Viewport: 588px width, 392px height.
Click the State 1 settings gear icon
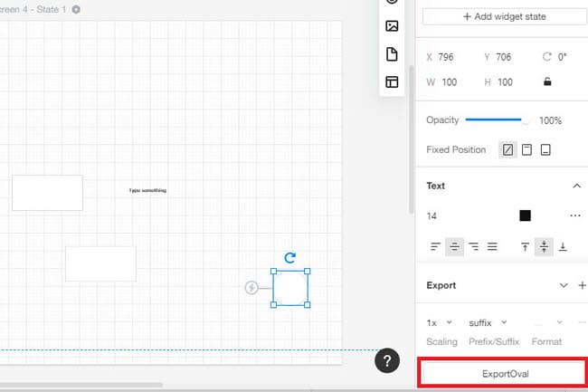tap(76, 9)
